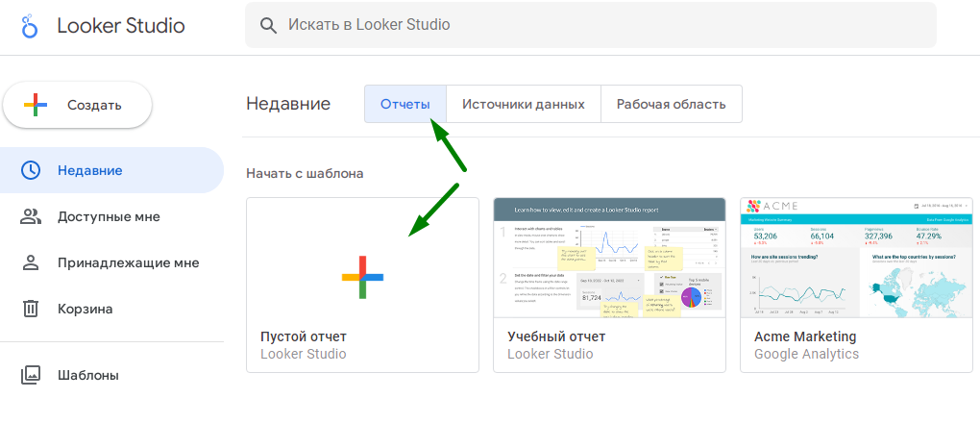Click the Google Analytics subtitle text
Screen dimensions: 980x423
coord(806,354)
